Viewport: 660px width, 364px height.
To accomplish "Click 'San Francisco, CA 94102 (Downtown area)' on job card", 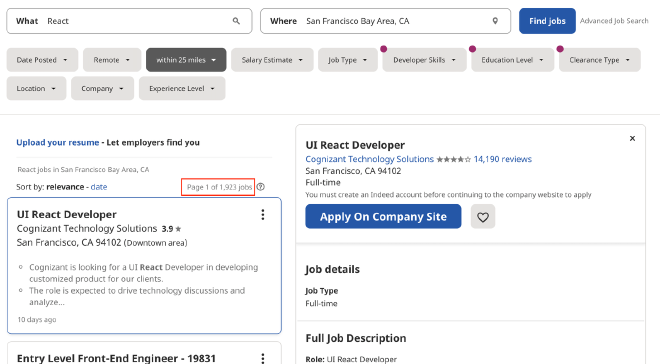I will [102, 243].
